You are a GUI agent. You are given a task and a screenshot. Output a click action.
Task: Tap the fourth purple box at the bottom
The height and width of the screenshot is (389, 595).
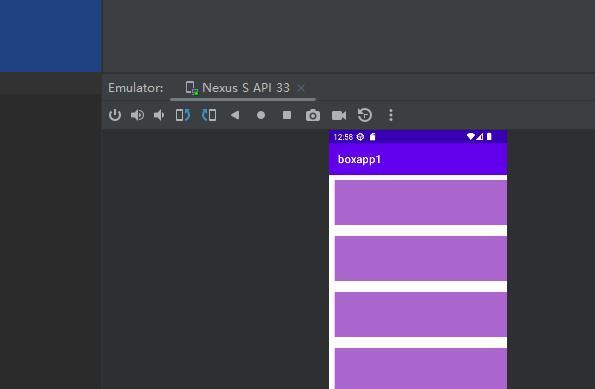click(x=421, y=369)
